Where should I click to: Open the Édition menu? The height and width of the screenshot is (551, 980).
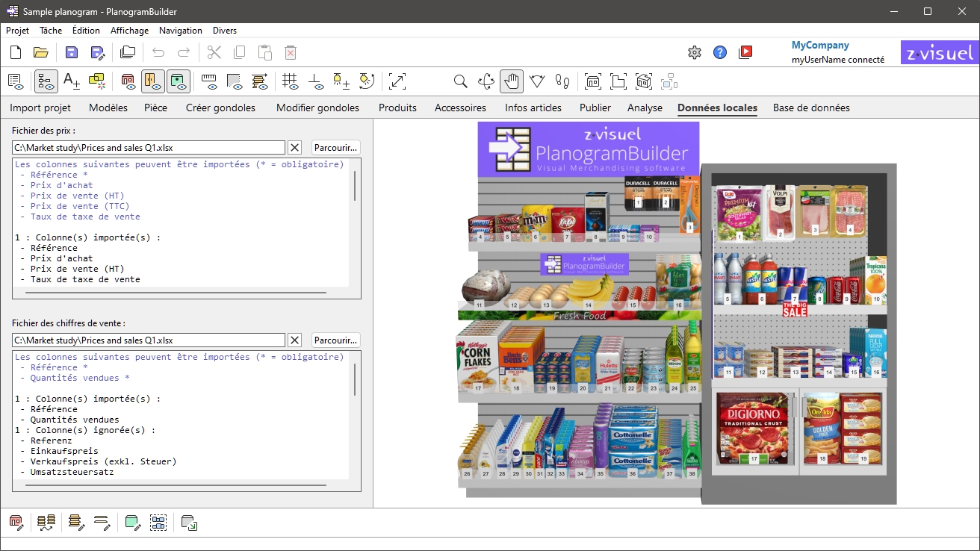click(x=86, y=31)
